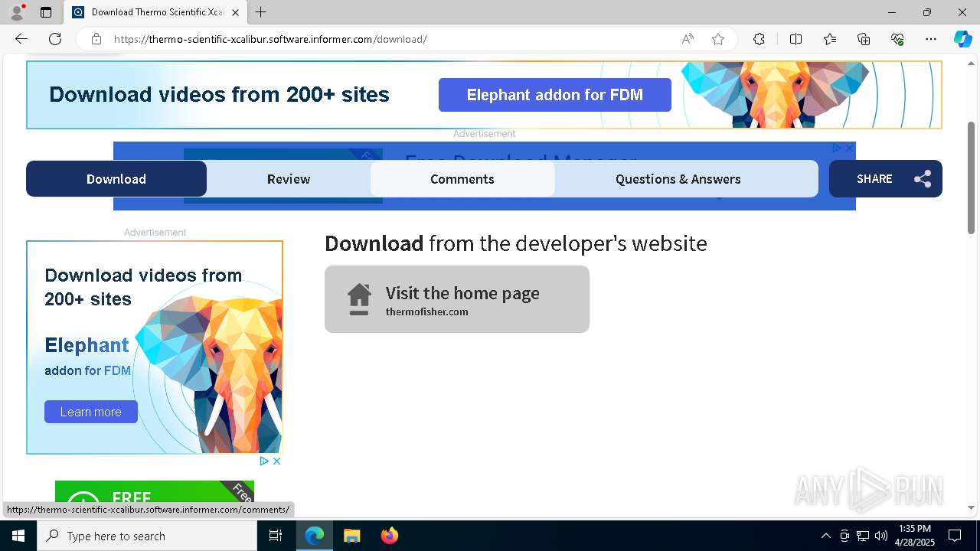
Task: Click the browser profile avatar icon
Action: [x=17, y=12]
